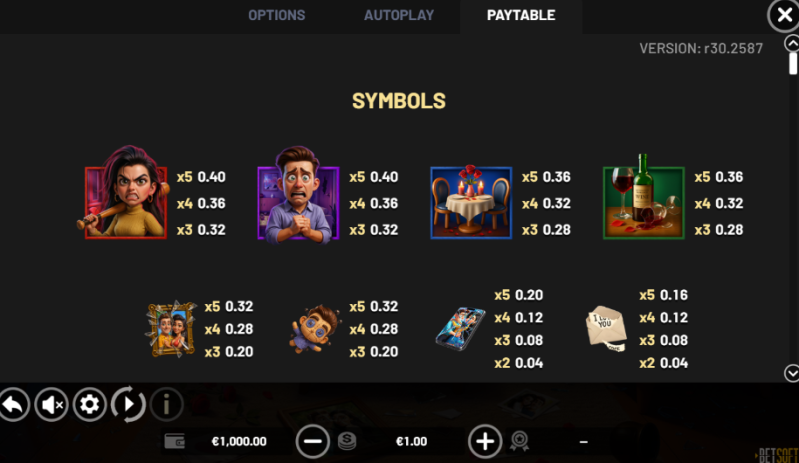Click the wallet balance icon
The height and width of the screenshot is (463, 799).
pos(175,441)
